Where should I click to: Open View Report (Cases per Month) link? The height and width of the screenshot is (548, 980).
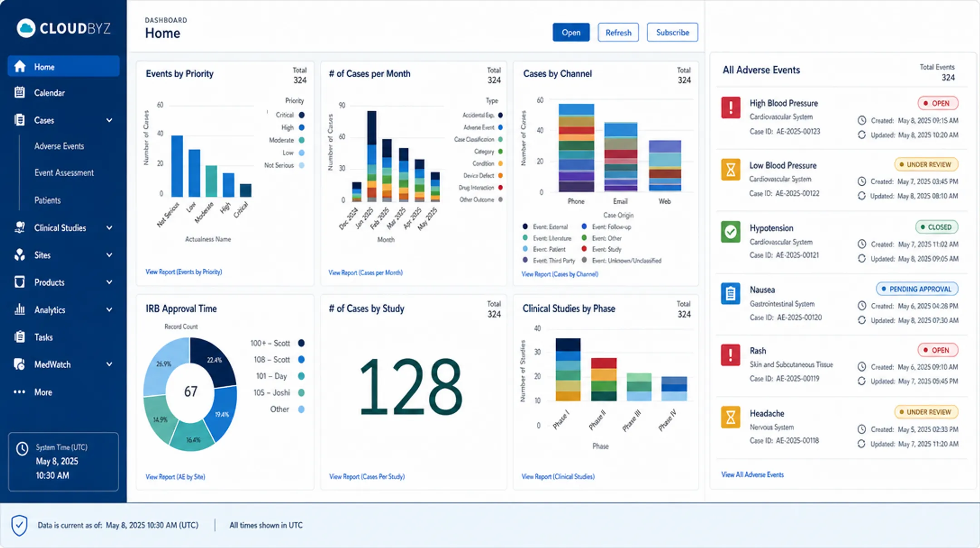366,272
